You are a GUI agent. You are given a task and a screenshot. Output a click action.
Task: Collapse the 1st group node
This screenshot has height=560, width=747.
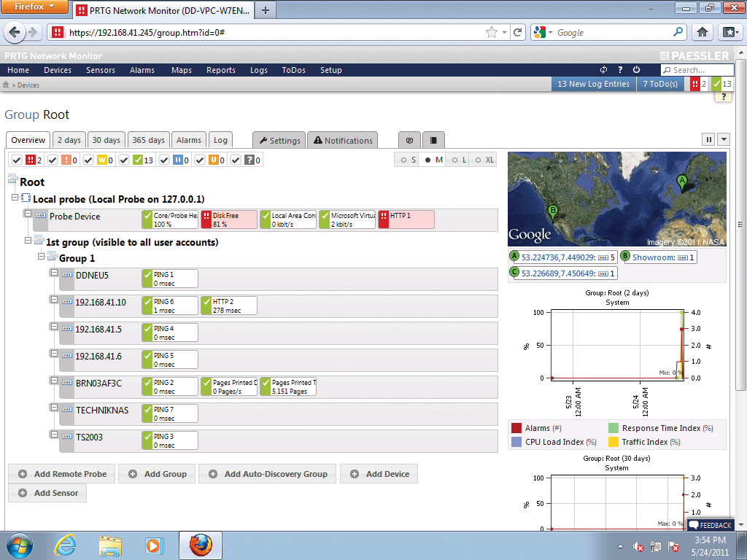coord(28,241)
